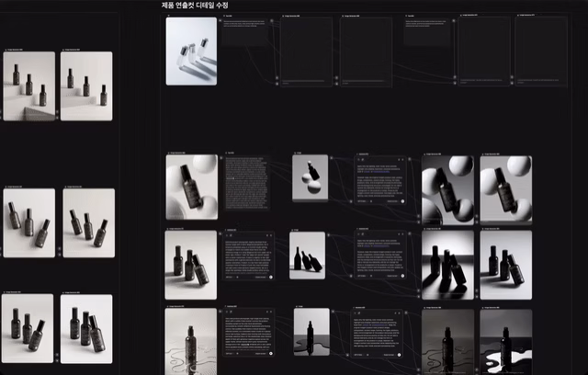588x375 pixels.
Task: Click the output port of the spheres-row second prompt
Action: pos(410,159)
